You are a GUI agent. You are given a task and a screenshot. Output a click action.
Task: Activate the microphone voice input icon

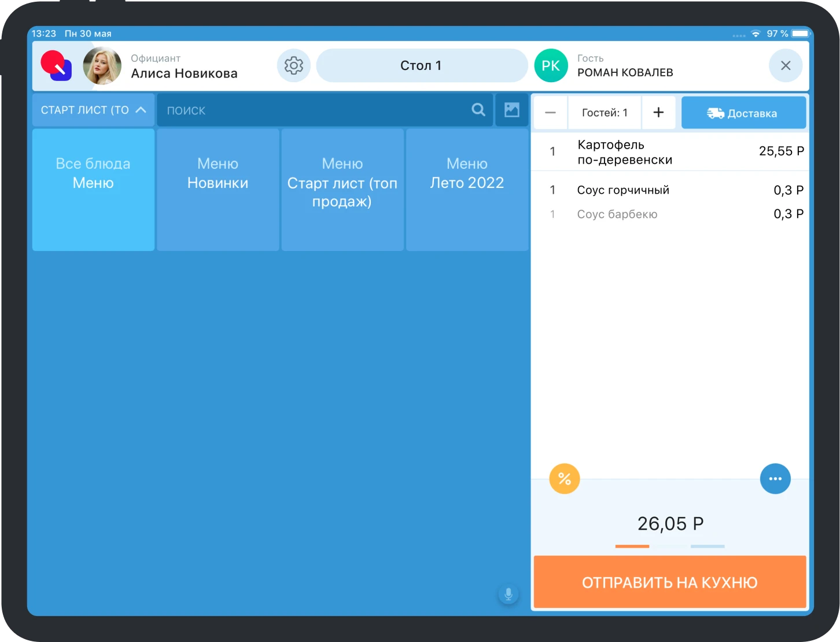tap(508, 593)
